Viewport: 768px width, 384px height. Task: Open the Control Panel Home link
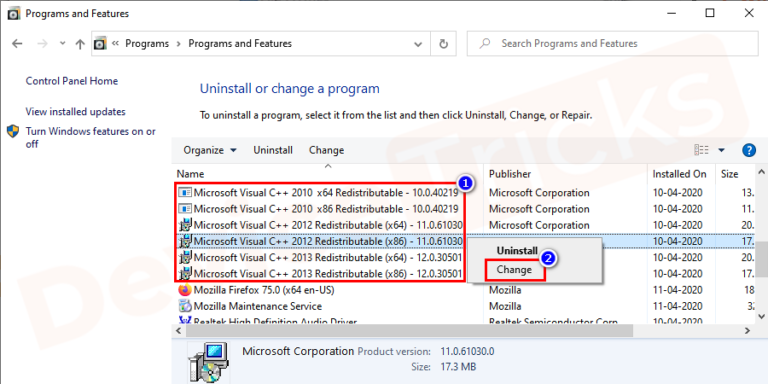pos(72,81)
